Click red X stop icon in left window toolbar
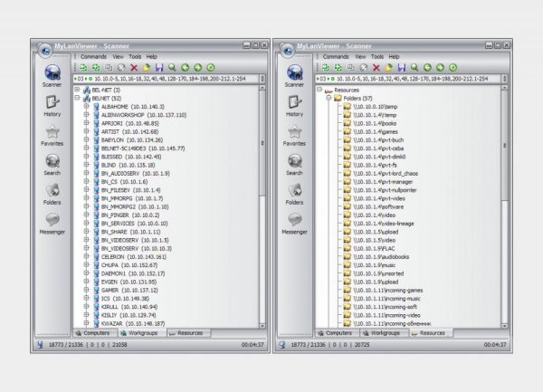 coord(134,68)
